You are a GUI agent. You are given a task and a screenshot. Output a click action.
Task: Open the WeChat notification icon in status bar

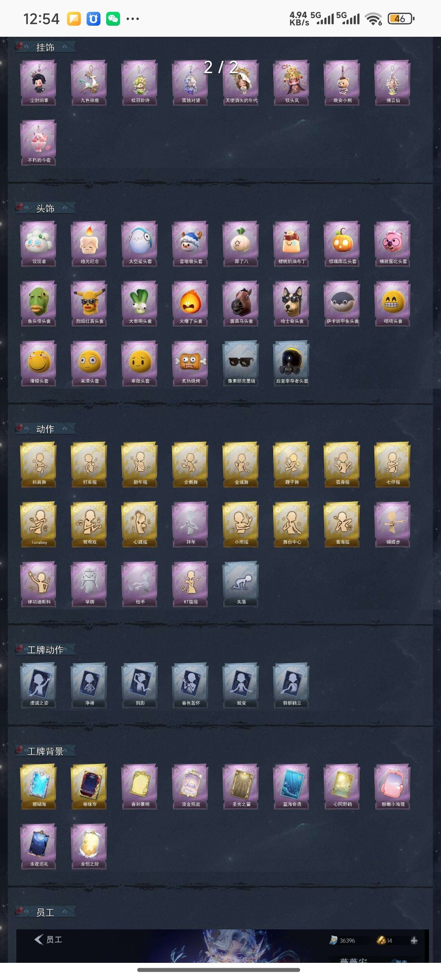(113, 19)
